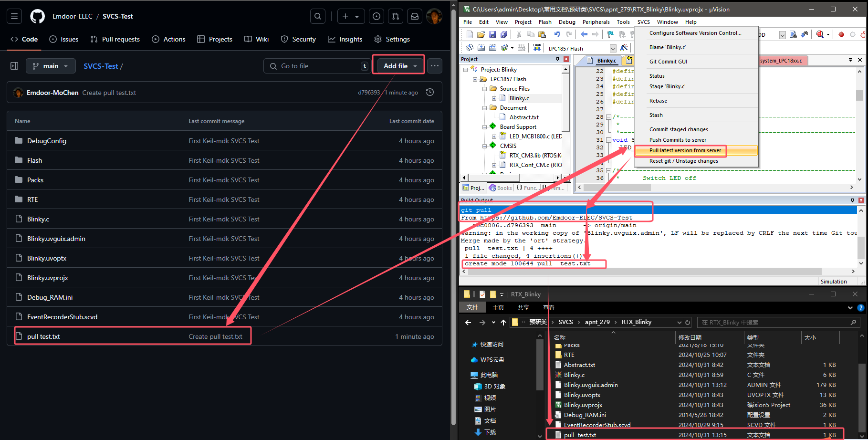Toggle the GitHub file tree side panel
Screen dimensions: 868x440
[x=14, y=66]
